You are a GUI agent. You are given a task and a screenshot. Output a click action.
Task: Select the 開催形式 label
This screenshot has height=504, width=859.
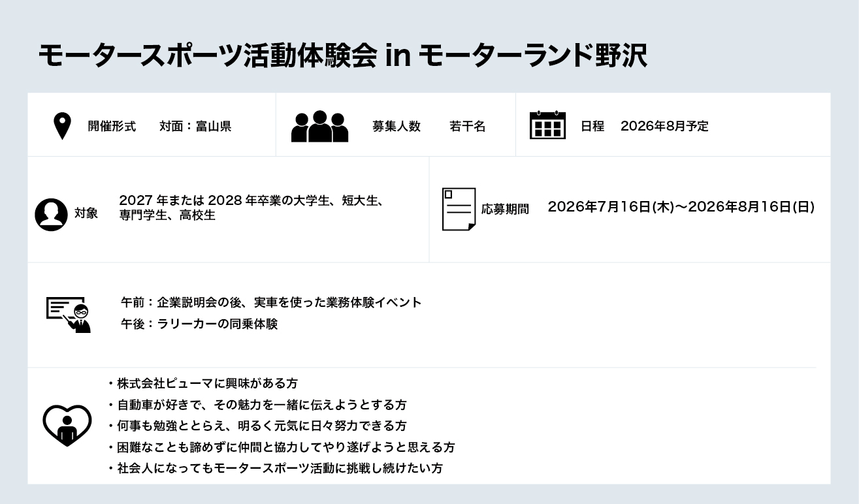tap(112, 127)
